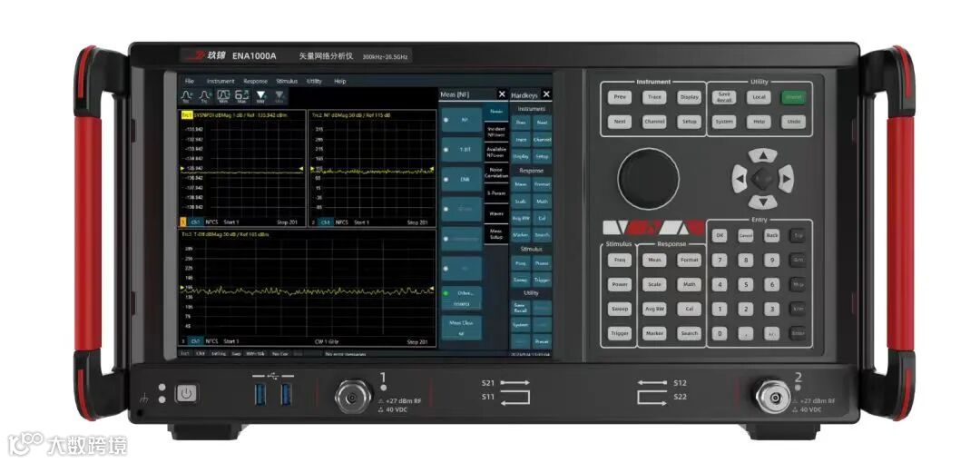Open the Utility menu in the screen menu bar
The width and height of the screenshot is (980, 463).
click(314, 82)
